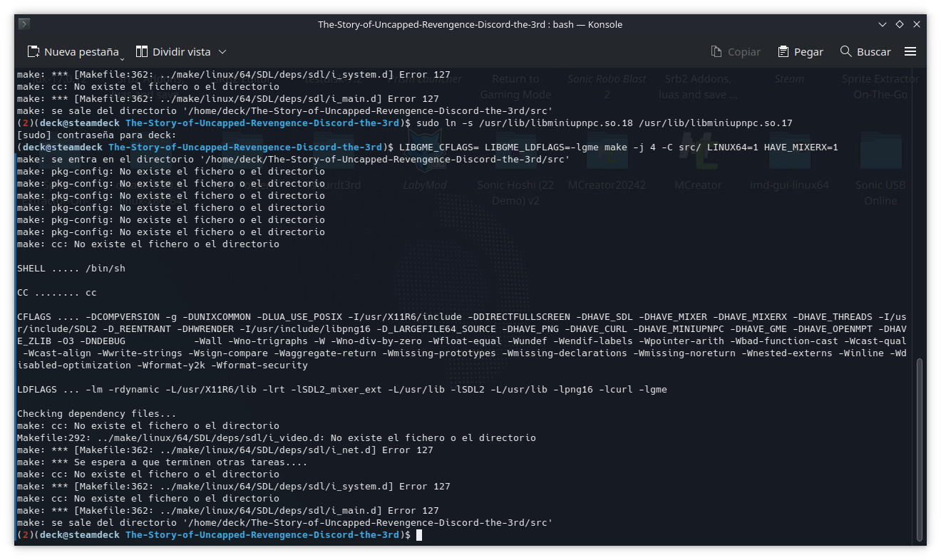Open the Dividir vista split menu
Viewport: 941px width, 560px height.
point(181,51)
